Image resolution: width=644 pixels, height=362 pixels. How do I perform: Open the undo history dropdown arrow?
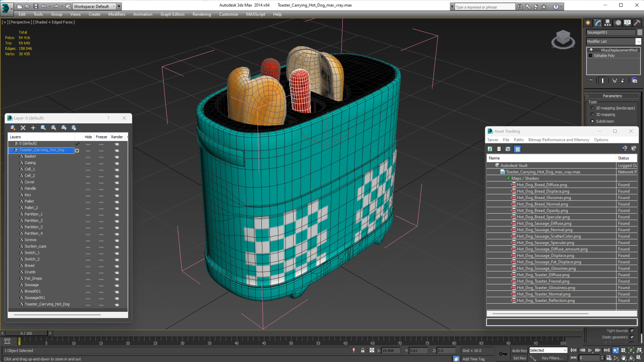coord(50,6)
